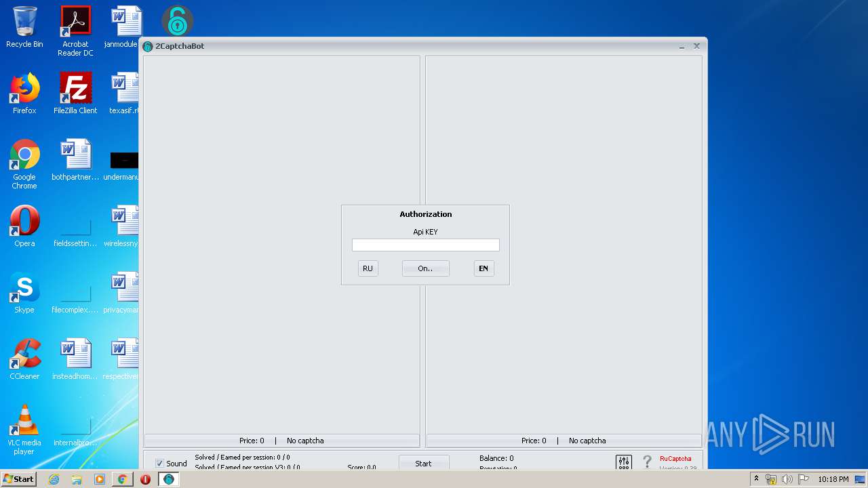The image size is (868, 488).
Task: Open the help question mark icon
Action: tap(647, 462)
